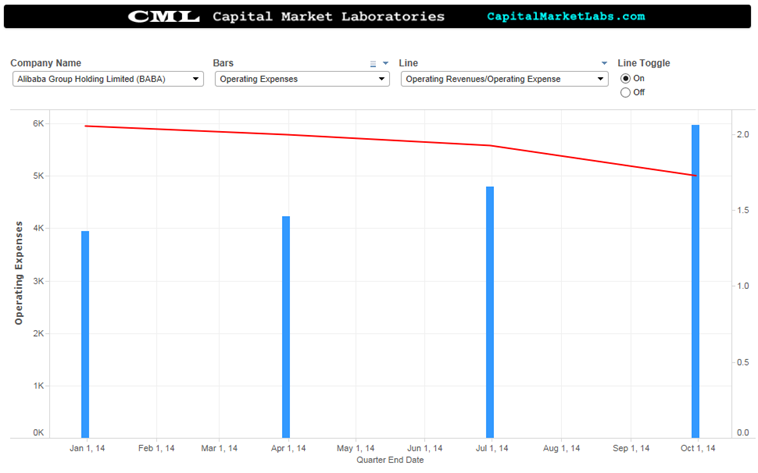758x473 pixels.
Task: Visit the CapitalMarketLabs.com link
Action: click(566, 16)
